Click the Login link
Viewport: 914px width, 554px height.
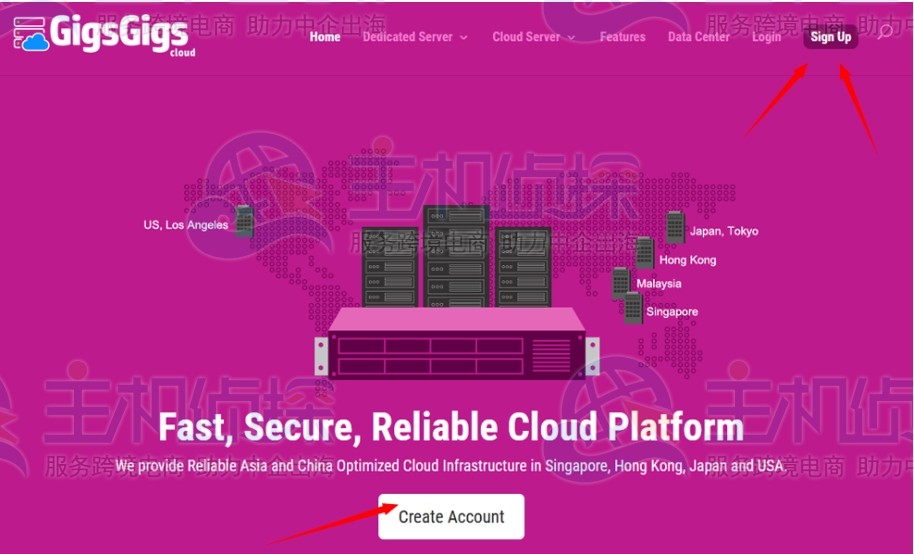pos(766,37)
